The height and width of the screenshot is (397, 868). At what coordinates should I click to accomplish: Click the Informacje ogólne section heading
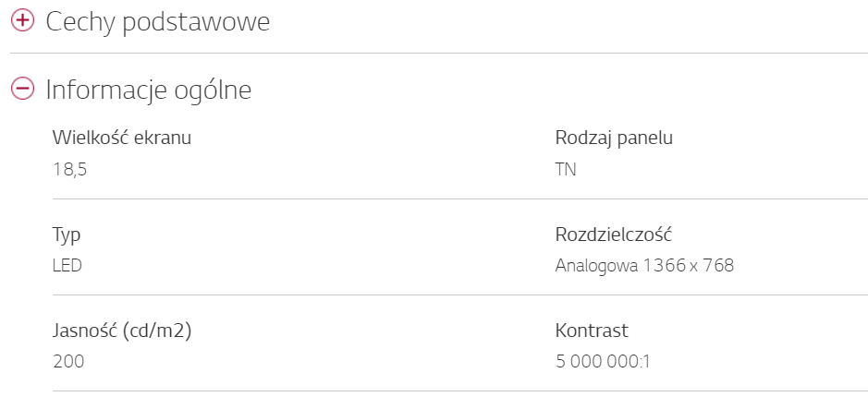tap(148, 90)
